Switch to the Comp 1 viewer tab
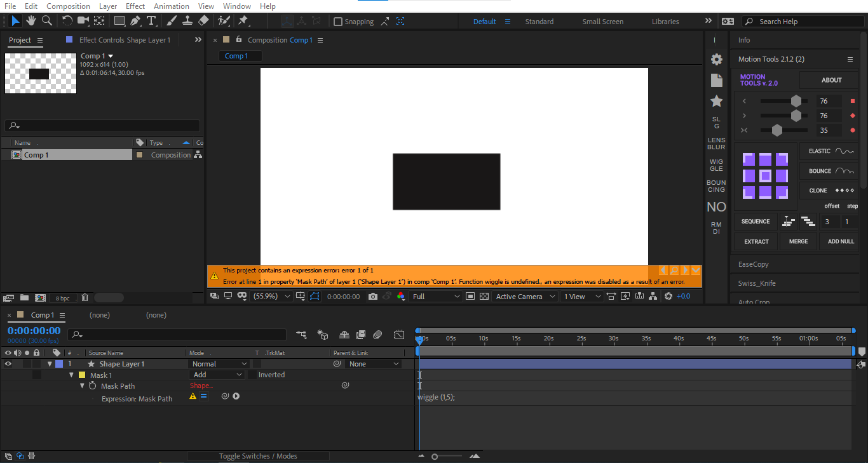868x463 pixels. (240, 55)
